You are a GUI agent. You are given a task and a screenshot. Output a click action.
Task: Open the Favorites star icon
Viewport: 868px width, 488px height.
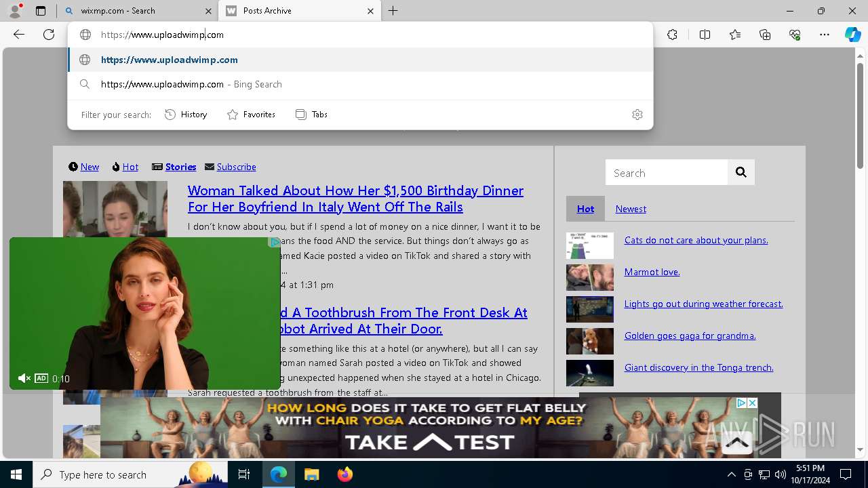[x=735, y=35]
